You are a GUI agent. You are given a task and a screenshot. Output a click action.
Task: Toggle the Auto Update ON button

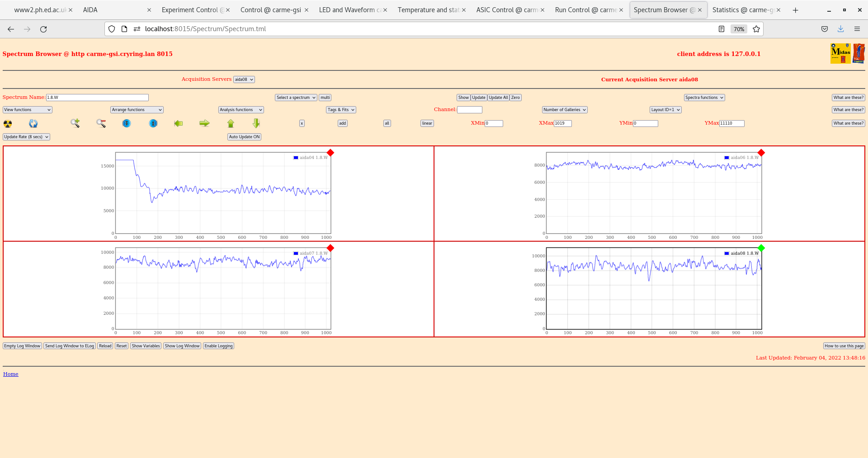pyautogui.click(x=244, y=137)
